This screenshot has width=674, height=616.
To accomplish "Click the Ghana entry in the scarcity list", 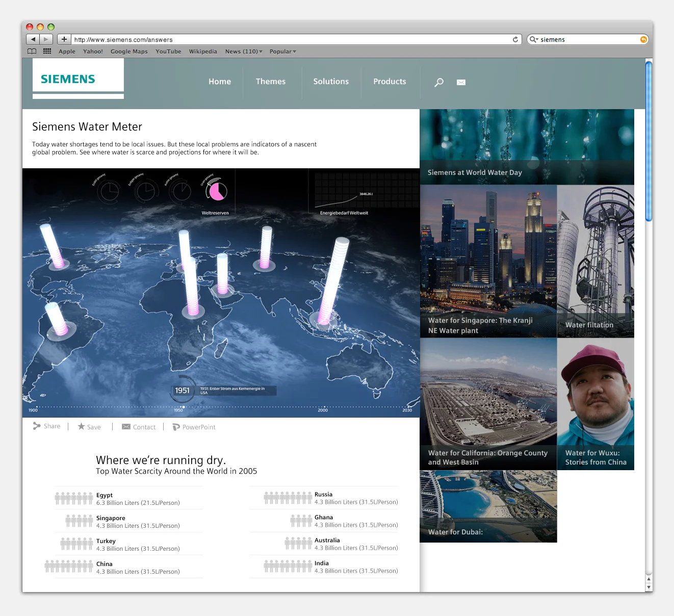I will pyautogui.click(x=324, y=521).
